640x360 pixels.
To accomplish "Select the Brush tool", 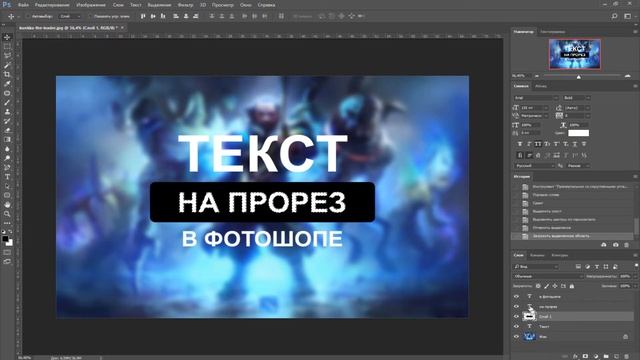I will point(7,102).
